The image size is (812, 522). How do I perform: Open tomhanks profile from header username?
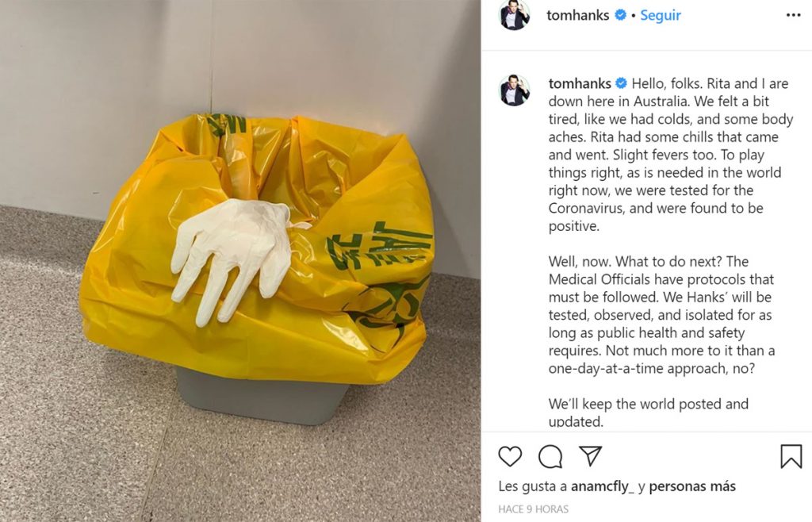coord(578,16)
